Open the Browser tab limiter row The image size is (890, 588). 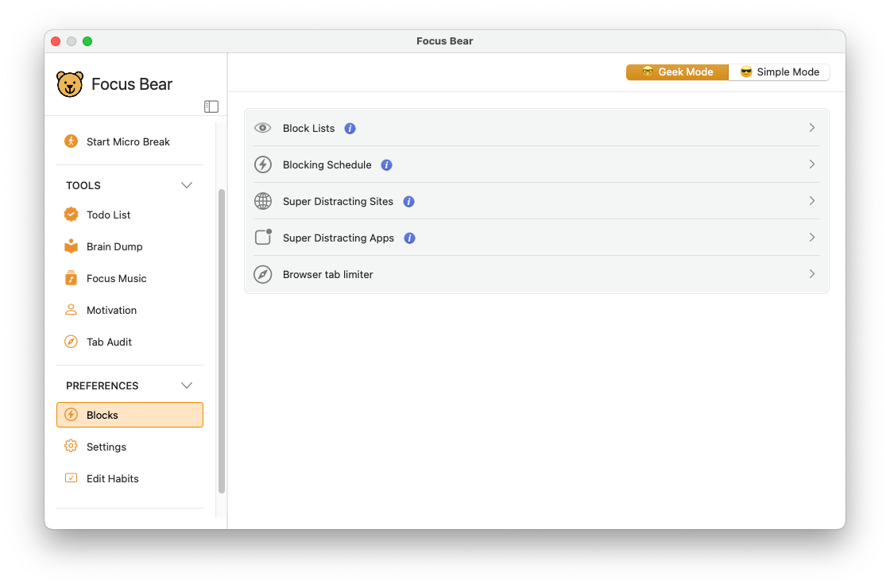tap(536, 274)
